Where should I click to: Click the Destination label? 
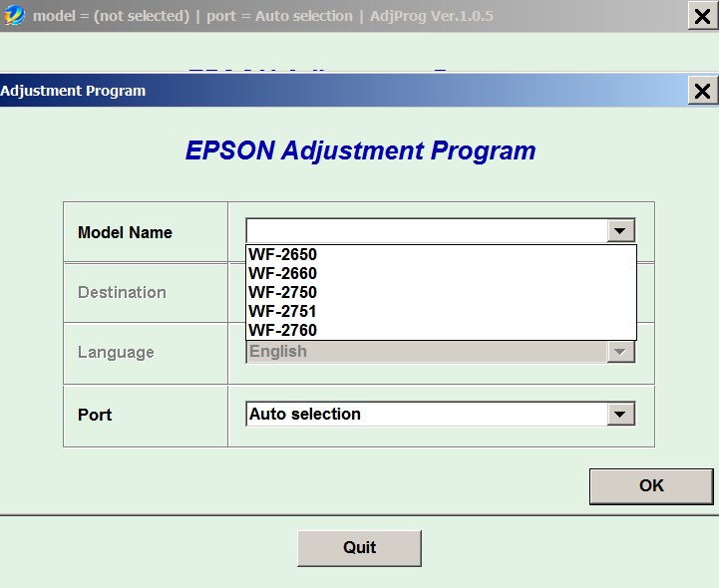point(122,292)
